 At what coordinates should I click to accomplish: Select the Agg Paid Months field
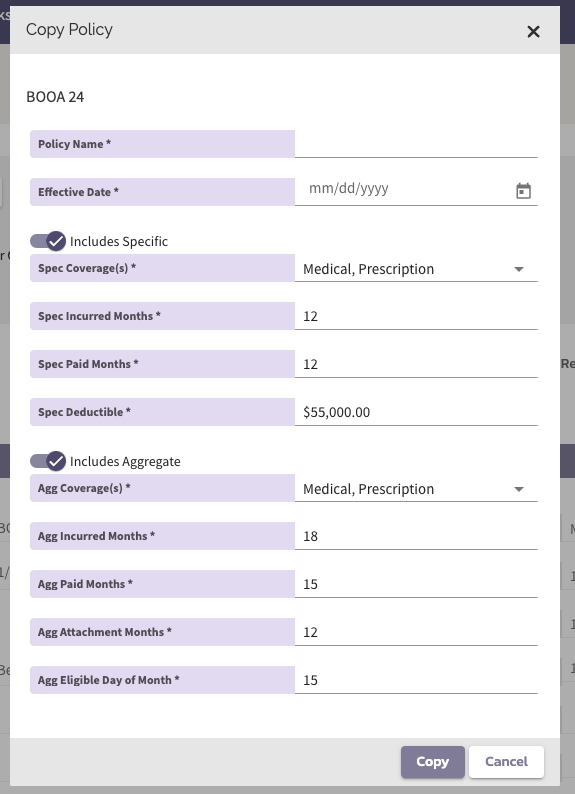point(416,584)
